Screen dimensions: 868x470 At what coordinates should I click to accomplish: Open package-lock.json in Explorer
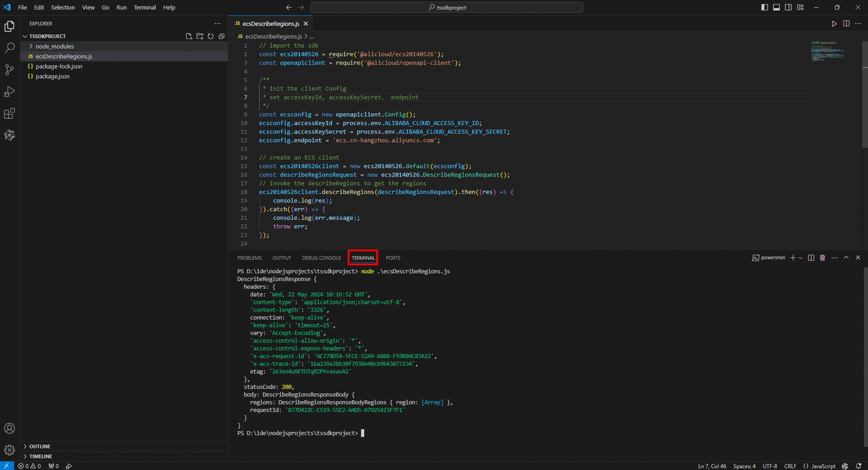coord(124,66)
